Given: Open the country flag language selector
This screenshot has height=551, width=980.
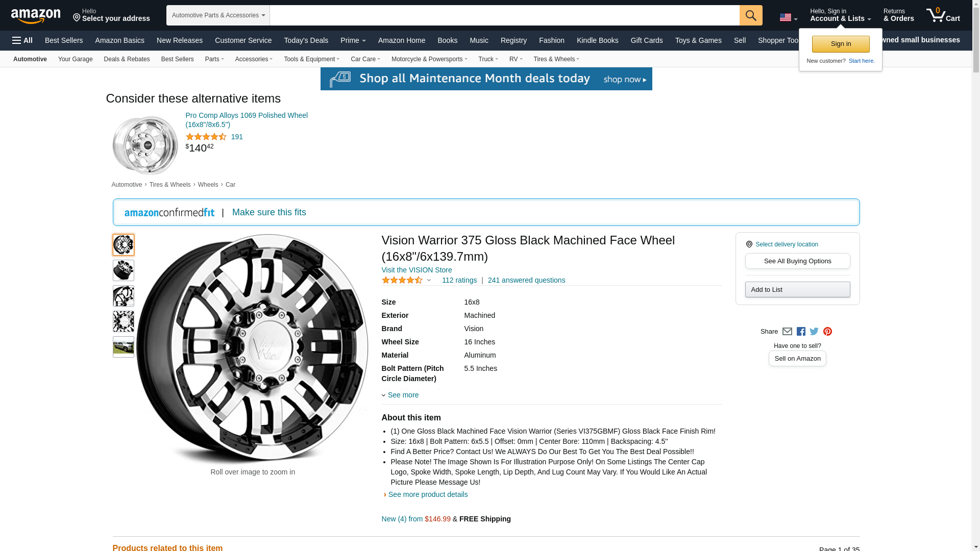Looking at the screenshot, I should click(x=788, y=18).
